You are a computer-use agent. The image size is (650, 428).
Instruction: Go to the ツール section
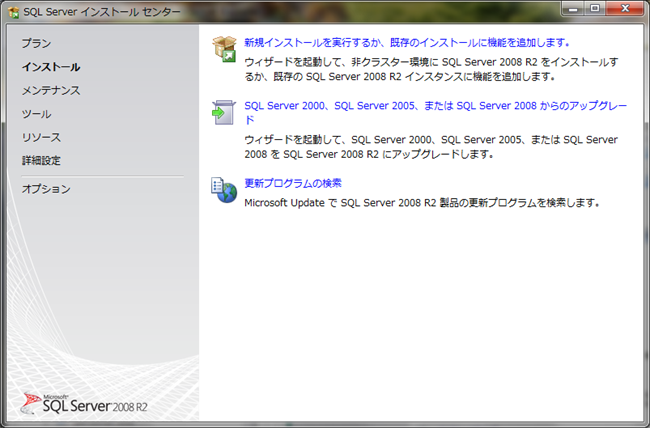[36, 114]
